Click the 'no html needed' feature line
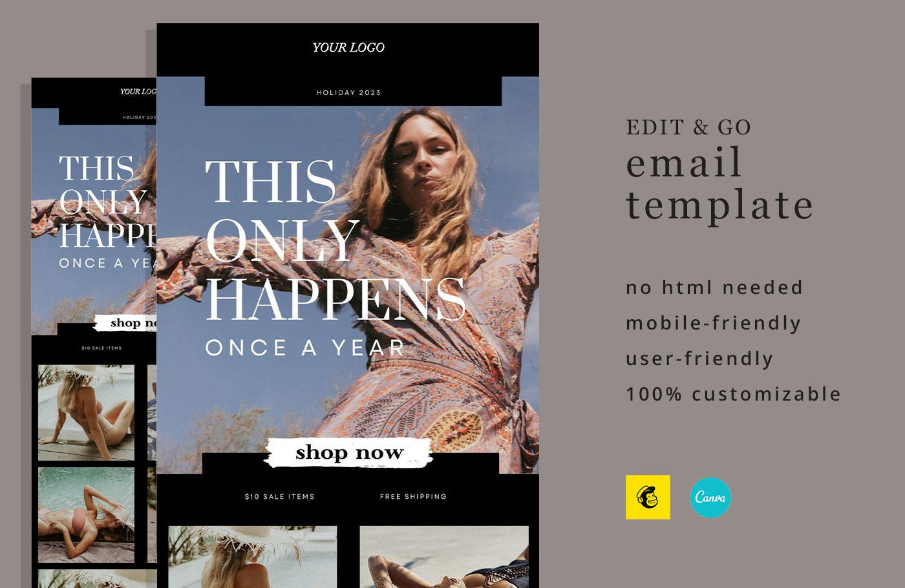905x588 pixels. 714,288
